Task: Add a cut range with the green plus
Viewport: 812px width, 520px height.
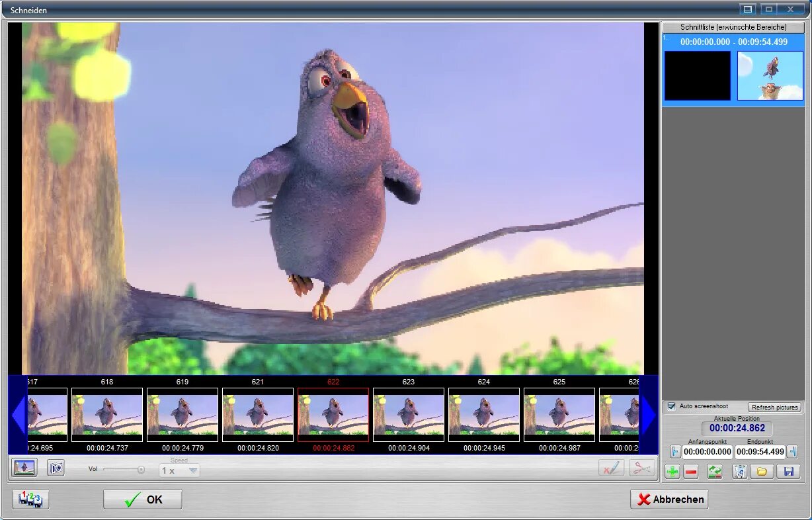Action: tap(673, 472)
